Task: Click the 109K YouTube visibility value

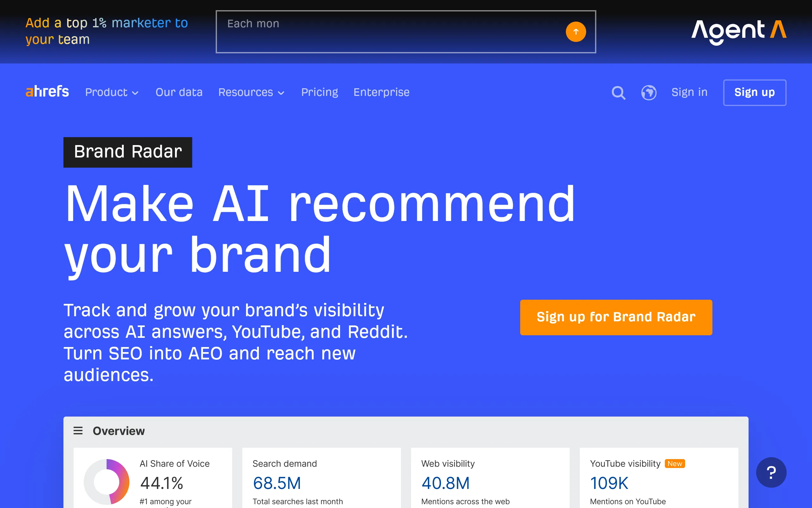Action: (x=609, y=483)
